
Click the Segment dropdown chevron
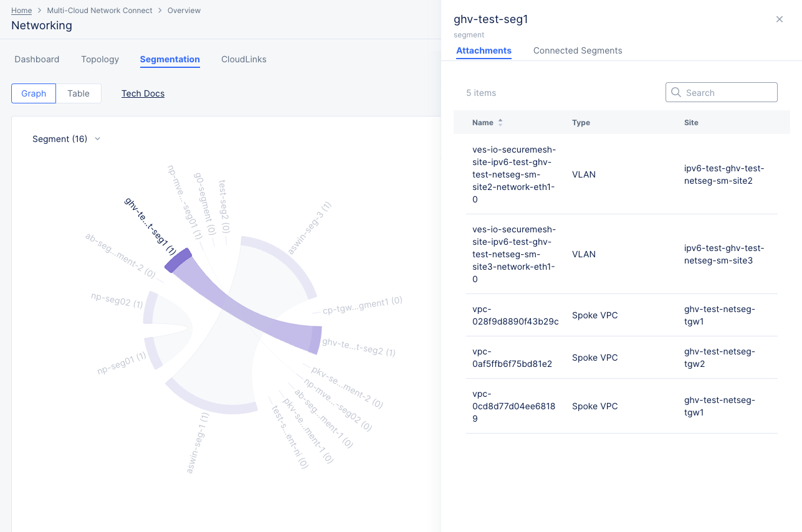[97, 139]
